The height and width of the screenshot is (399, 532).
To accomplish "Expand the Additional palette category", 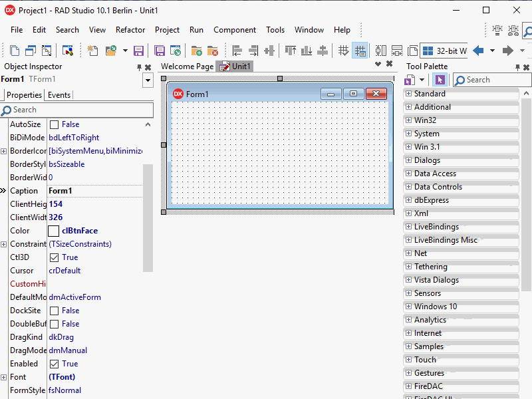I will click(x=408, y=106).
